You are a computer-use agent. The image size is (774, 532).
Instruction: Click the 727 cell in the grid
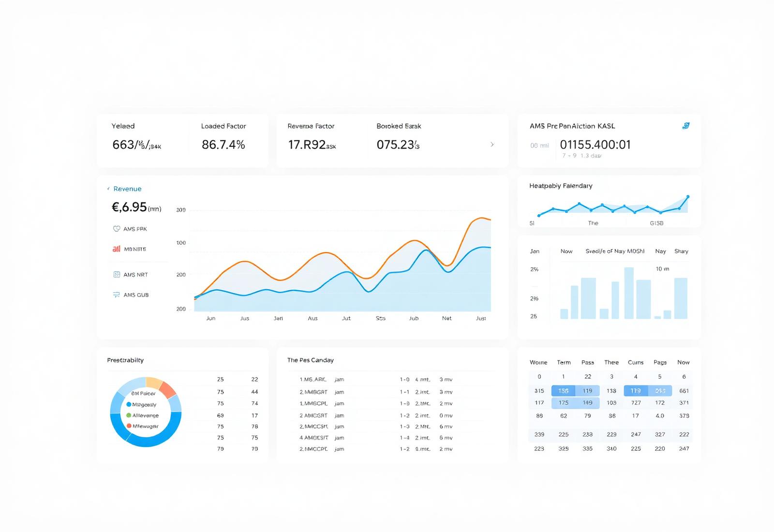636,402
